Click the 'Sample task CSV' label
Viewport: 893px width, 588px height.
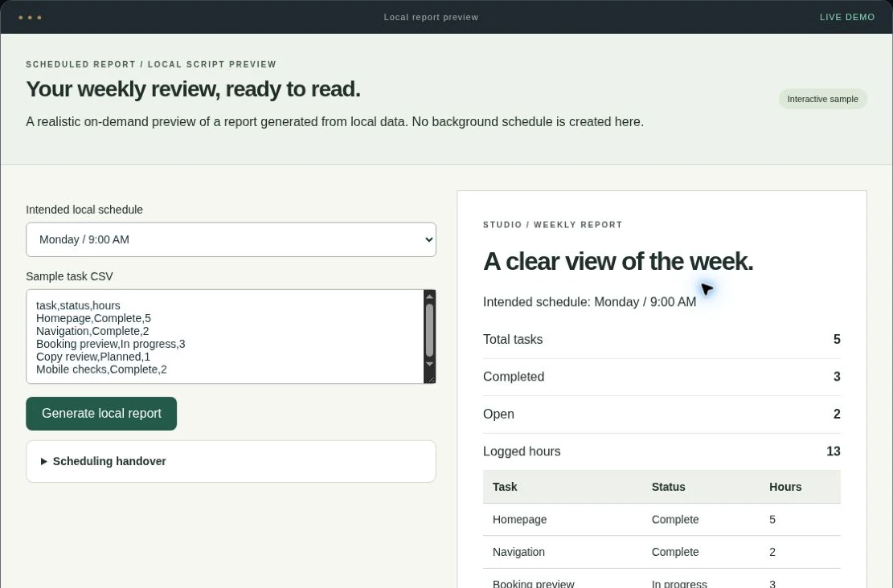click(x=69, y=276)
